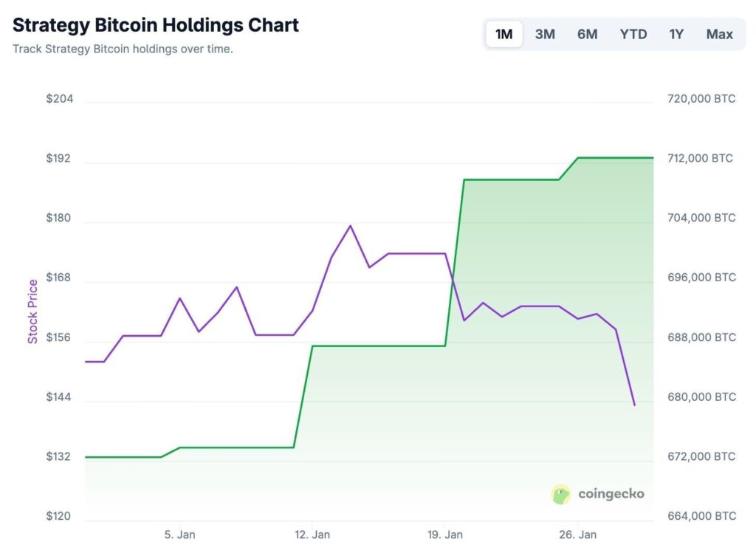
Task: Select the YTD range option
Action: 633,34
